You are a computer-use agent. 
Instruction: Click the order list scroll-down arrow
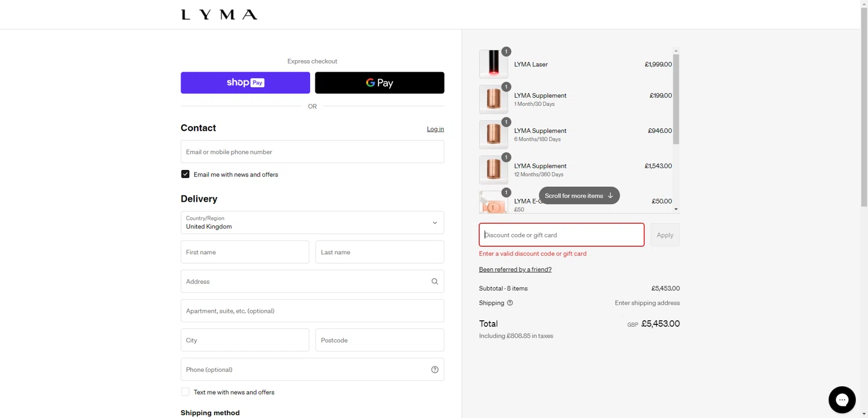pyautogui.click(x=676, y=209)
